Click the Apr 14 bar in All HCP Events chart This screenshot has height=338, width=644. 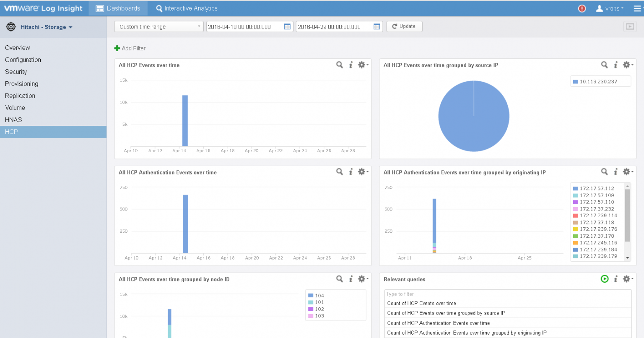coord(185,121)
